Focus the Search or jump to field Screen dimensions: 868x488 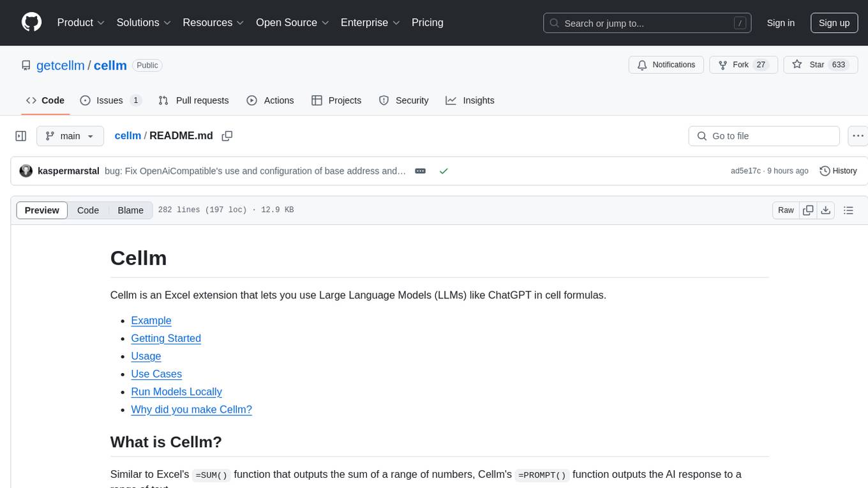(647, 23)
